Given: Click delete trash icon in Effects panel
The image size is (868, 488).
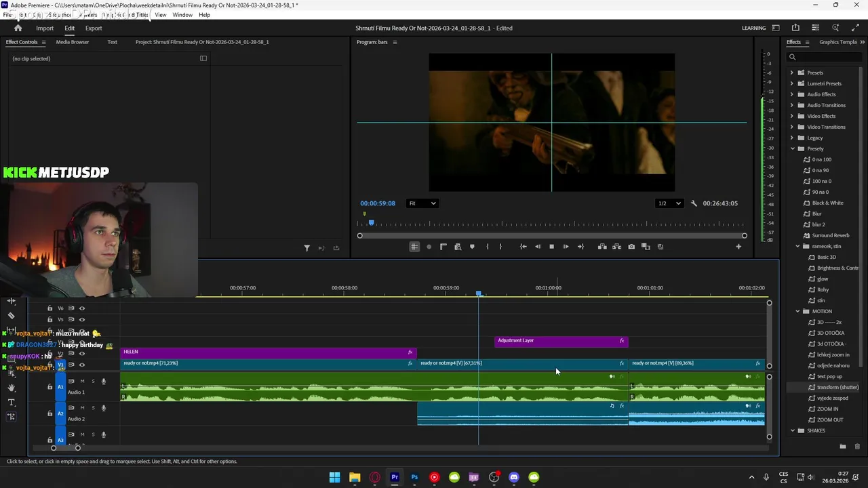Looking at the screenshot, I should tap(857, 447).
